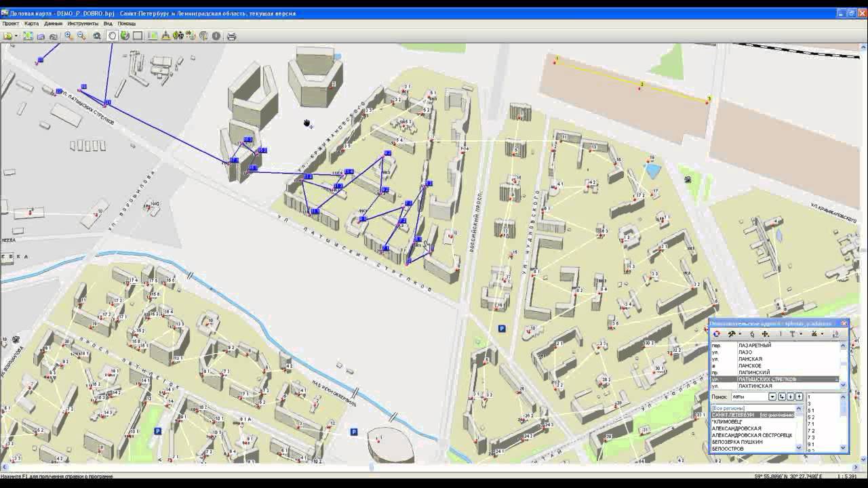Viewport: 868px width, 488px height.
Task: Select region БЕЛОЗЕРКА ПУШКИН
Action: [737, 442]
